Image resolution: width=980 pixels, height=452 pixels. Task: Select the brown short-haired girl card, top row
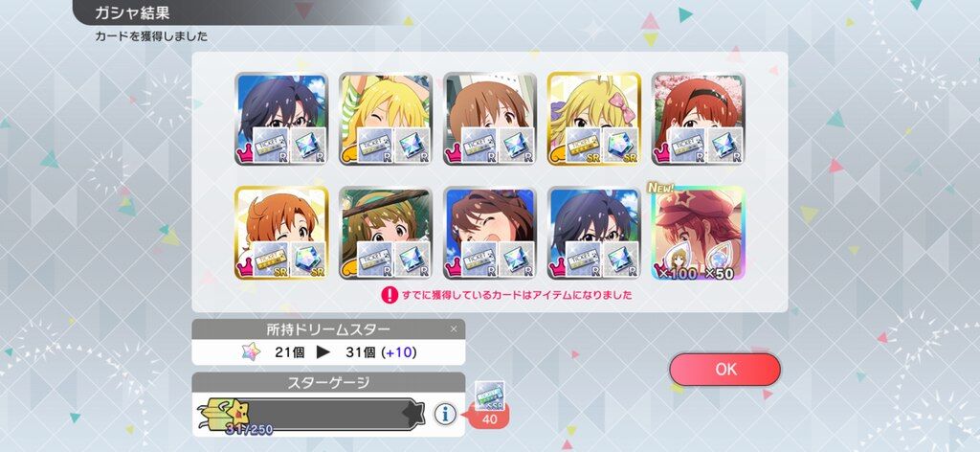(x=490, y=119)
